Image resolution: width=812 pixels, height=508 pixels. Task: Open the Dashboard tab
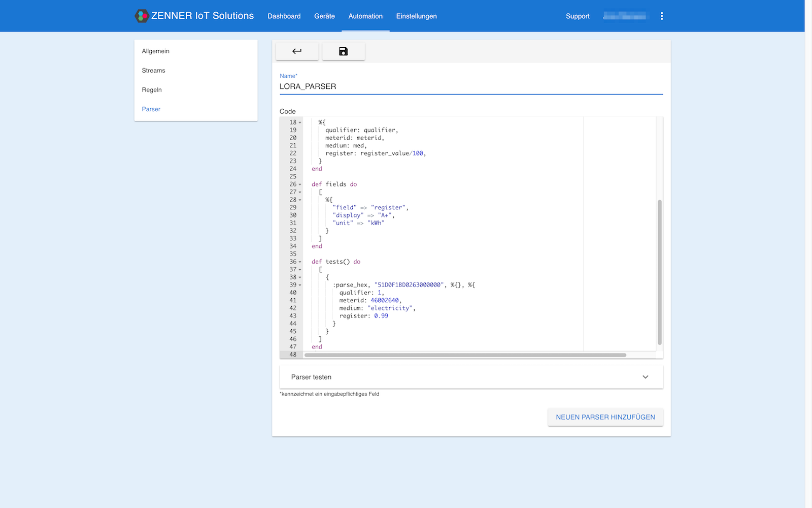pos(284,16)
